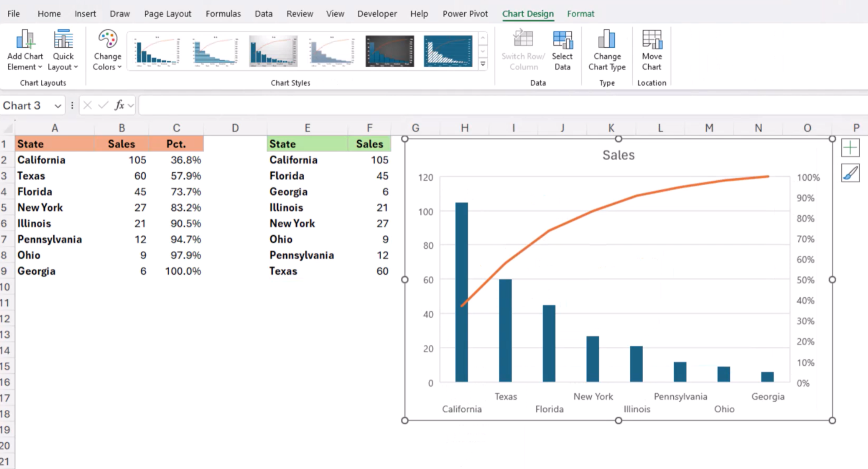Open the File tab
The width and height of the screenshot is (868, 469).
pos(13,14)
